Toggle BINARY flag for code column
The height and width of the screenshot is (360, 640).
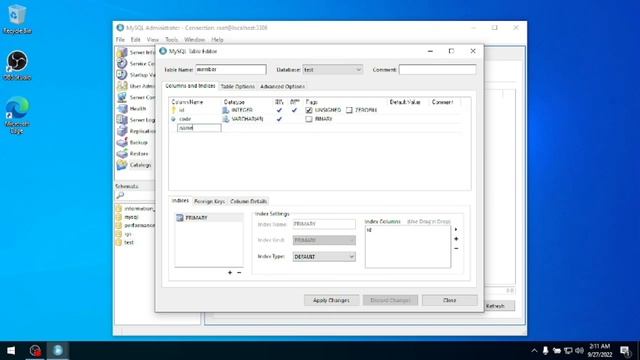click(x=309, y=119)
